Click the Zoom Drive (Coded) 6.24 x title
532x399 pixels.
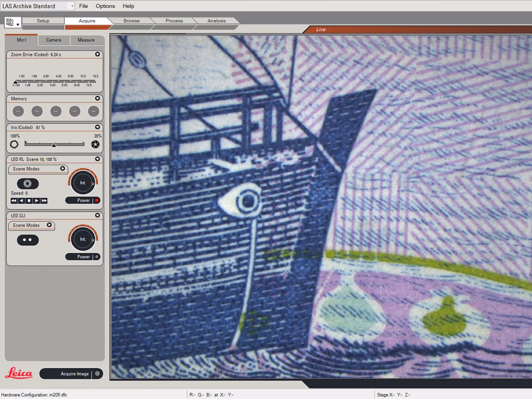[36, 54]
